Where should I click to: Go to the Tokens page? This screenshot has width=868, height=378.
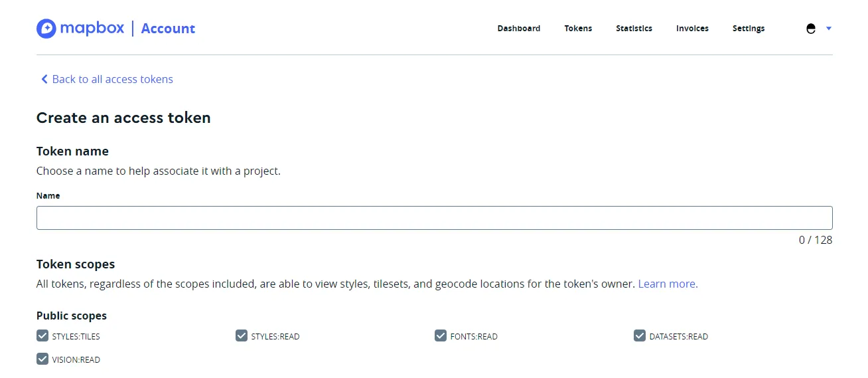578,29
